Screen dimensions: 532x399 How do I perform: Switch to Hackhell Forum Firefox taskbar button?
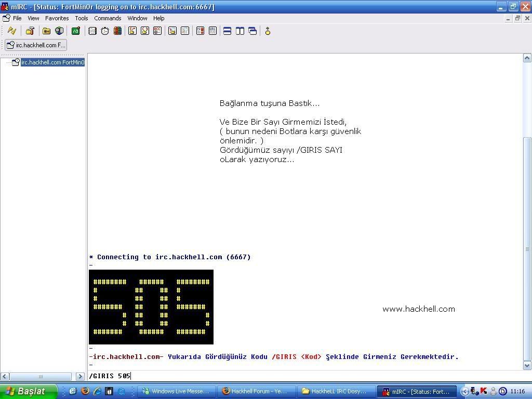click(256, 391)
